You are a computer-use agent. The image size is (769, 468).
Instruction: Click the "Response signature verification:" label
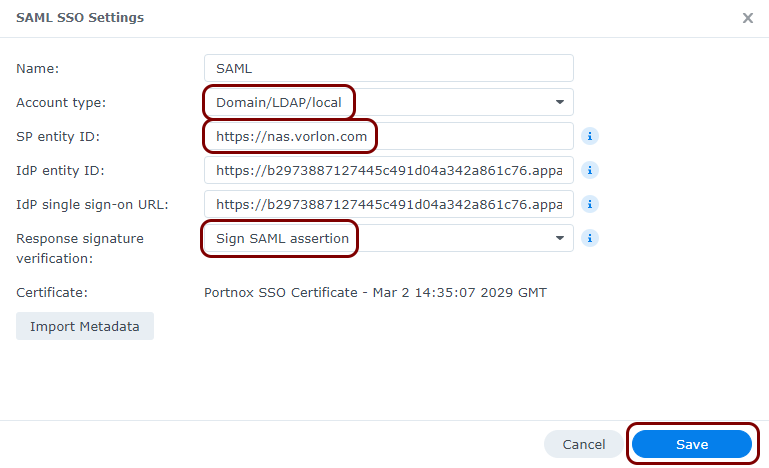pyautogui.click(x=80, y=247)
